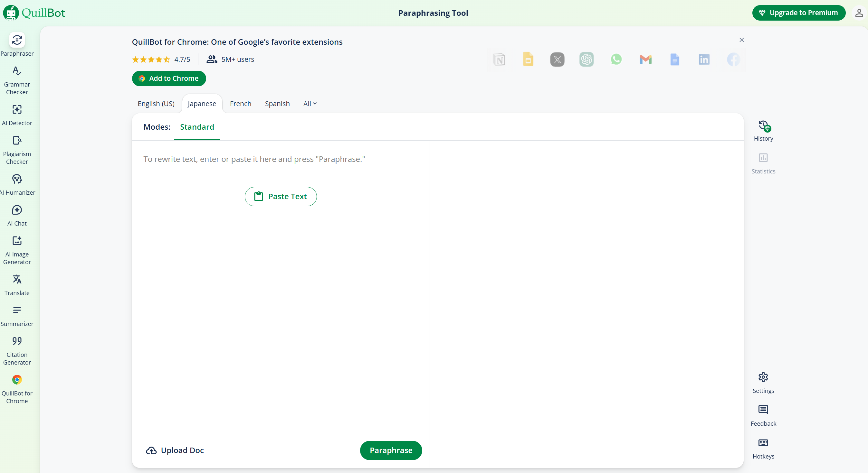
Task: Click the Paste Text button
Action: click(280, 196)
